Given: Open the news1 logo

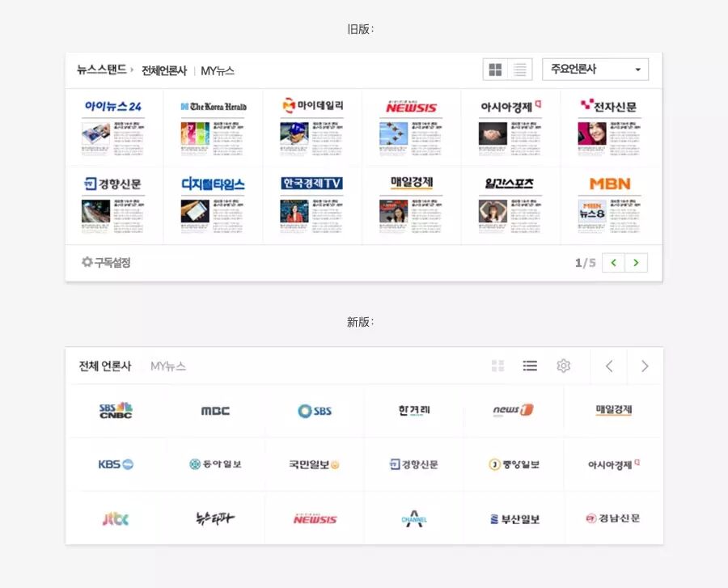Looking at the screenshot, I should tap(513, 410).
